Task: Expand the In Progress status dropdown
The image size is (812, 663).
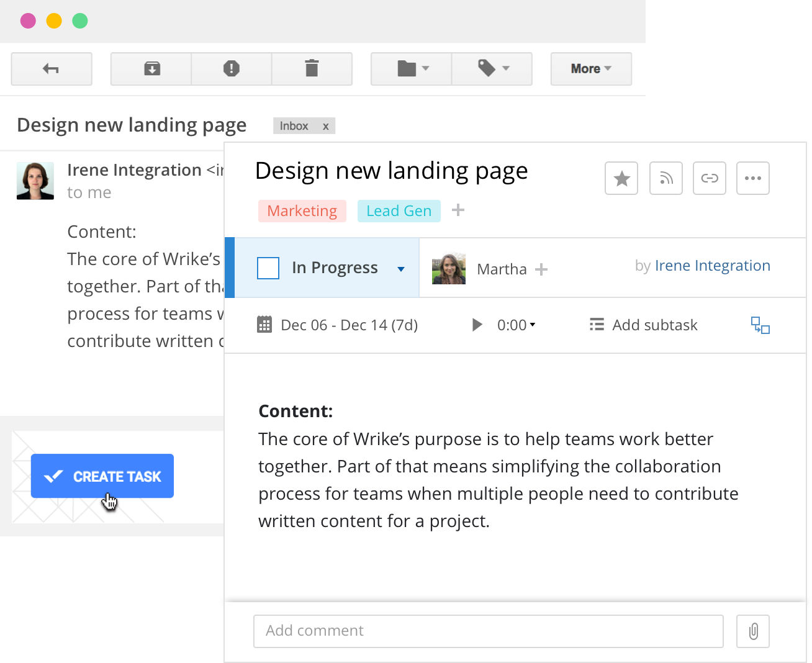Action: [x=401, y=269]
